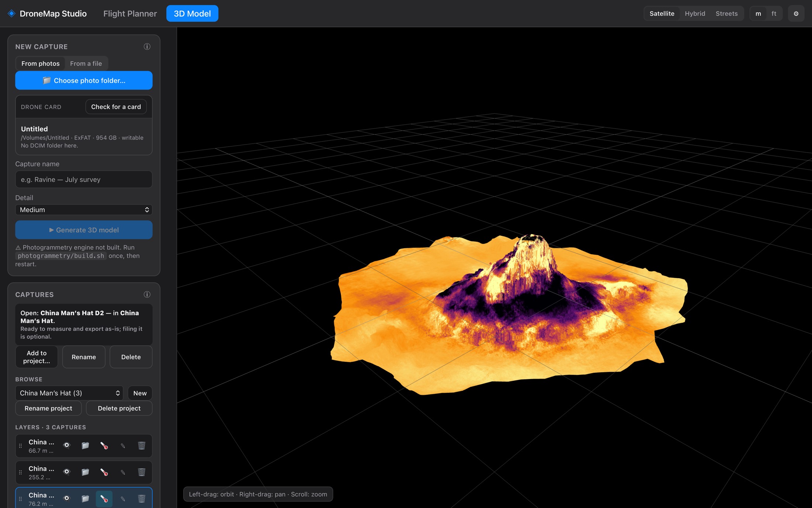Click the DroneMap Studio diamond logo

pyautogui.click(x=11, y=14)
